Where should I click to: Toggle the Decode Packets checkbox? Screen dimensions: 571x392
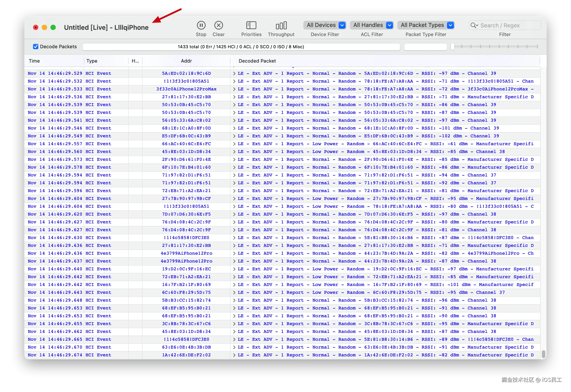[36, 47]
